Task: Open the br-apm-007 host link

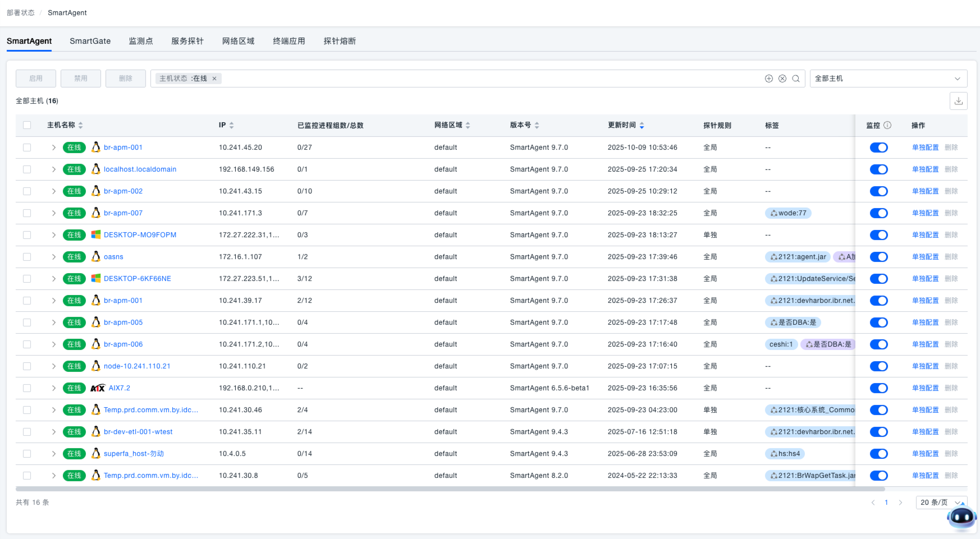Action: click(123, 213)
